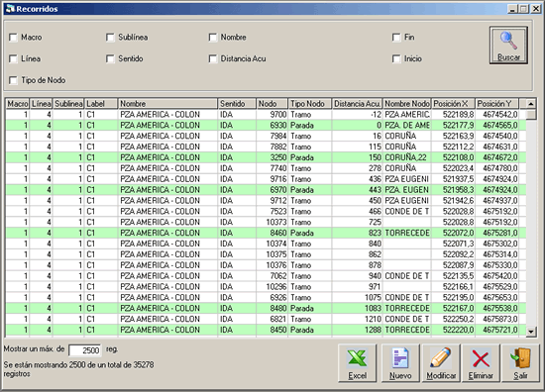Viewport: 545px width, 392px height.
Task: Delete record with Eliminar button
Action: [481, 363]
